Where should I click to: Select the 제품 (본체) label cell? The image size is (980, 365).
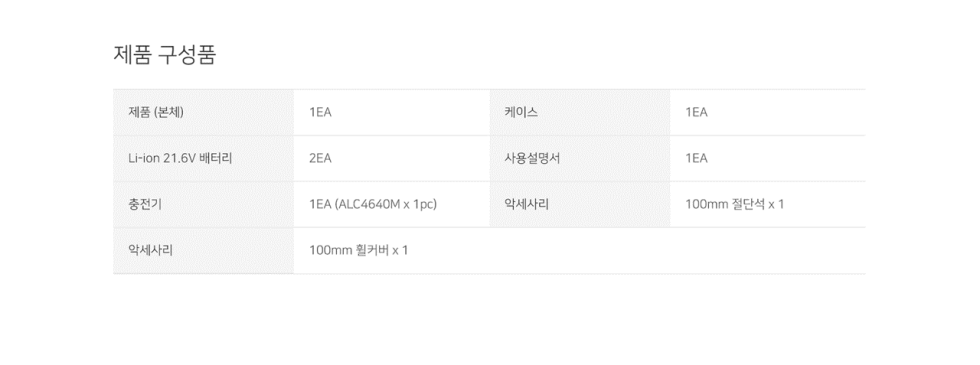click(204, 112)
